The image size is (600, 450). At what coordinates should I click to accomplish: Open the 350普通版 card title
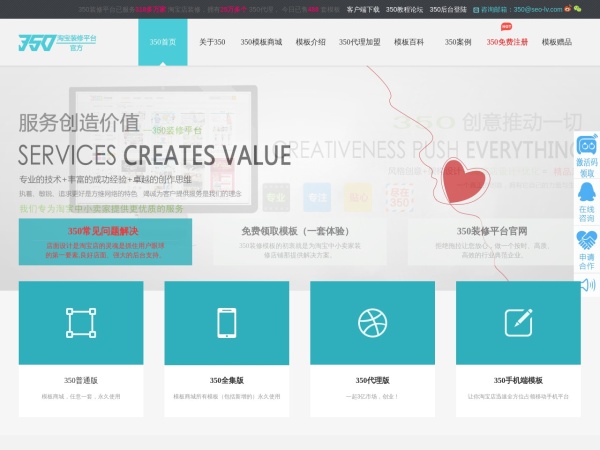coord(81,380)
